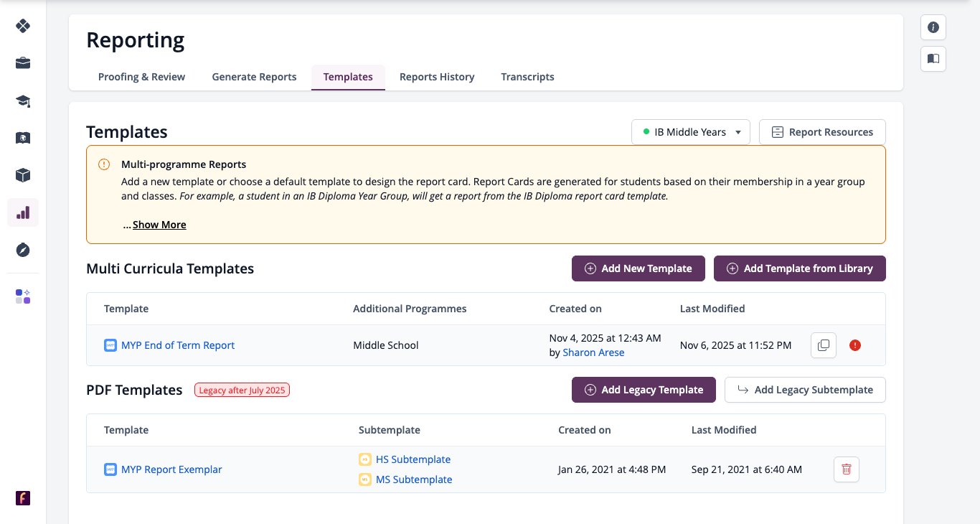
Task: Open the compass icon in sidebar
Action: [x=23, y=250]
